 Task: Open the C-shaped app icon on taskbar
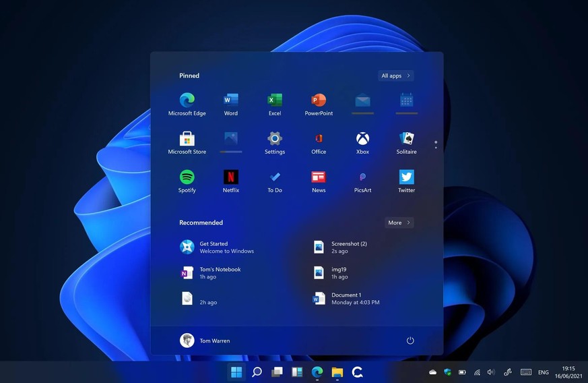(358, 372)
